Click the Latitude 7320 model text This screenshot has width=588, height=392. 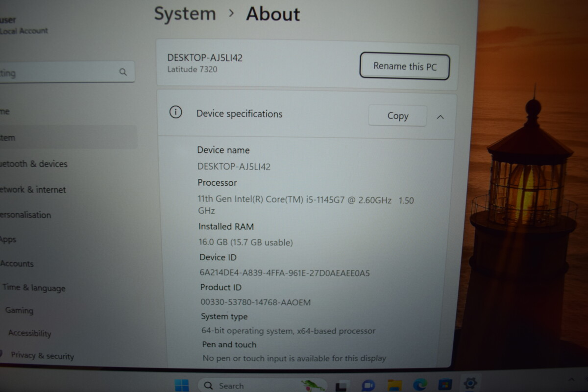tap(192, 69)
